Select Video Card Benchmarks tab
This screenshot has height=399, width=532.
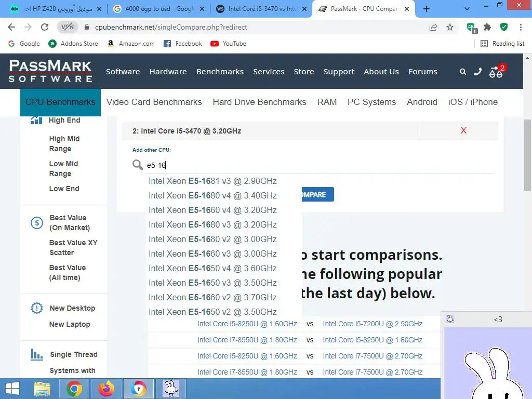click(x=154, y=102)
